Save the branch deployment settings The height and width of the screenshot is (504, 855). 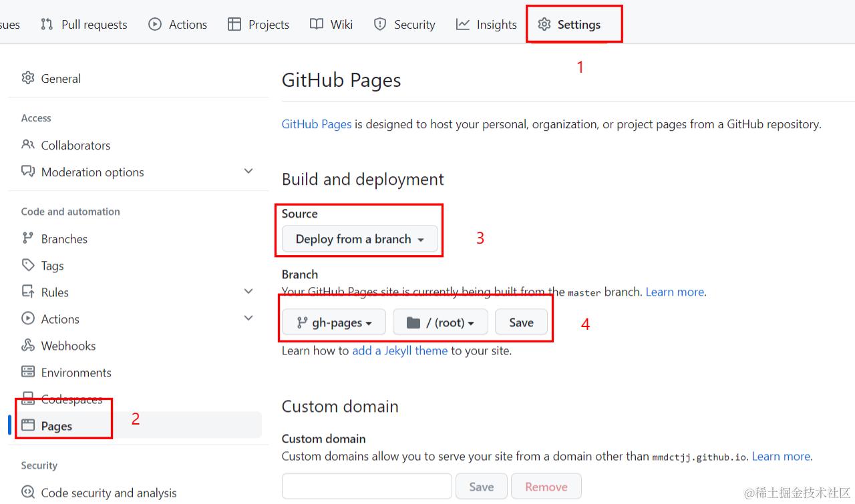coord(521,322)
